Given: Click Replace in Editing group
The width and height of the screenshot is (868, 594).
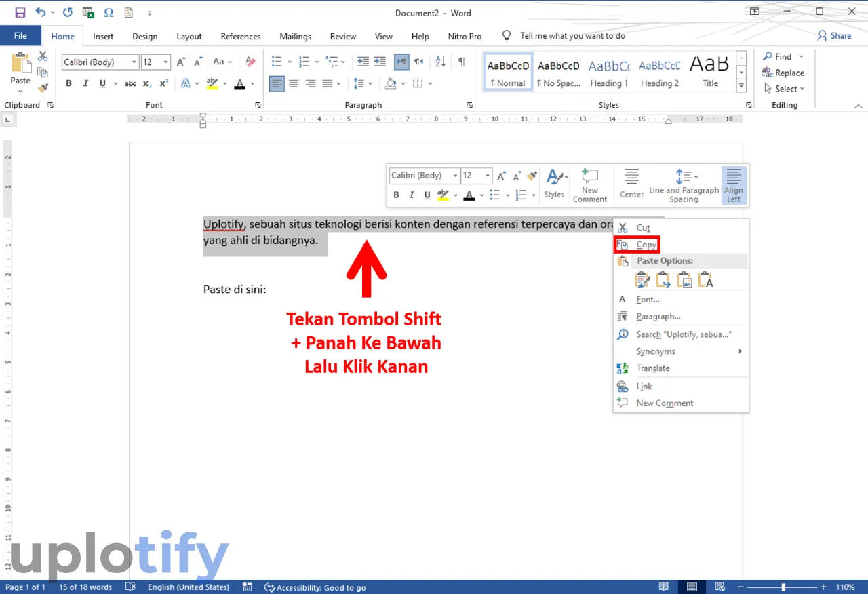Looking at the screenshot, I should click(783, 73).
